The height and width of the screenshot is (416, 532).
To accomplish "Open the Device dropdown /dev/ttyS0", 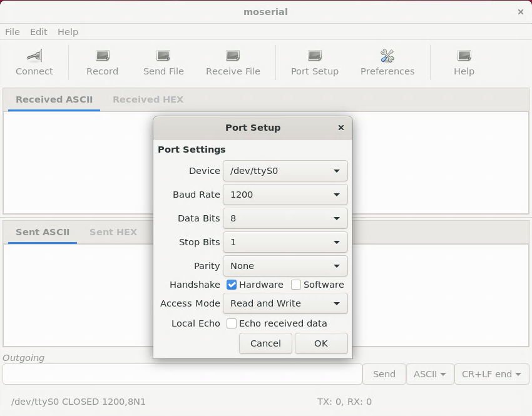I will coord(285,171).
